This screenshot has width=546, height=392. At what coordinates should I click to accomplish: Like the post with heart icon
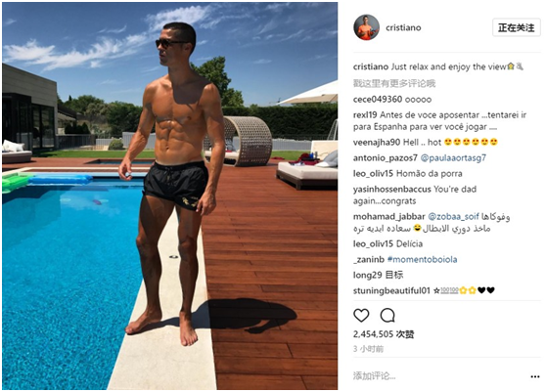tap(361, 315)
